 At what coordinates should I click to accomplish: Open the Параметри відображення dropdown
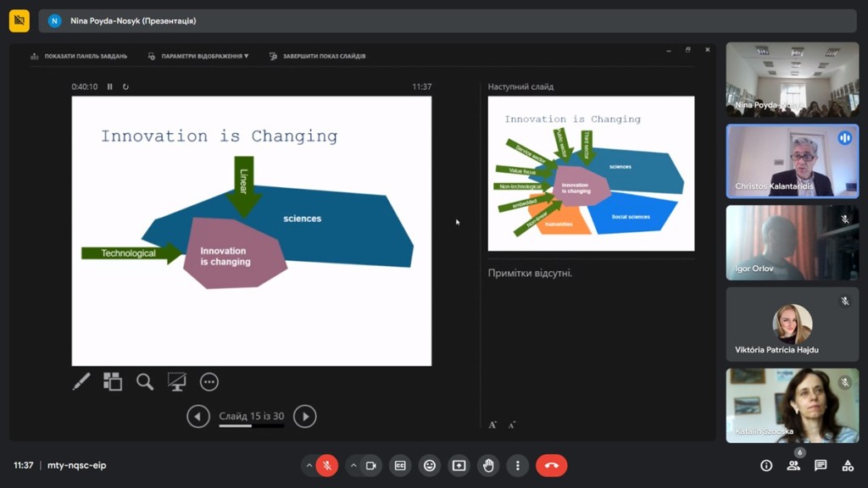click(x=200, y=56)
